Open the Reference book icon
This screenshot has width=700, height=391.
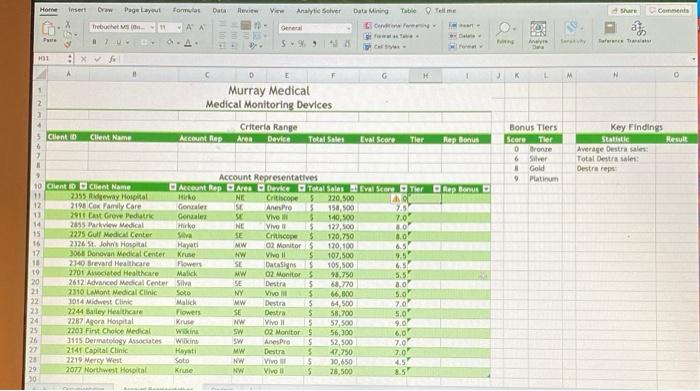(x=610, y=28)
